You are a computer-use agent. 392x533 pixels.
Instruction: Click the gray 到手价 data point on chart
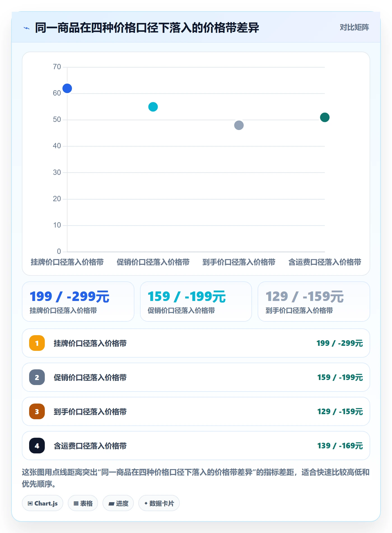[239, 125]
